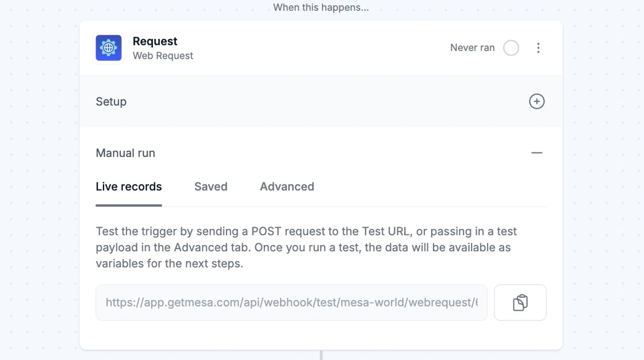
Task: Open the three-dot options menu
Action: tap(538, 48)
